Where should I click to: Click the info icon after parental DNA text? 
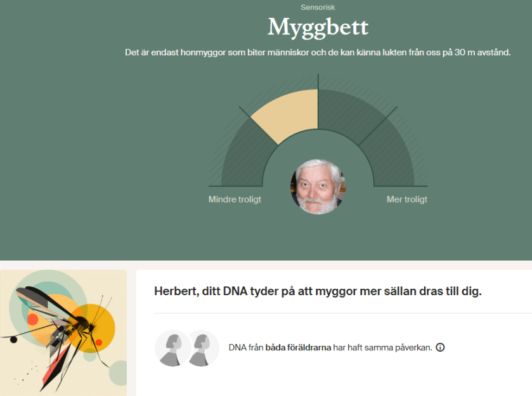tap(440, 348)
